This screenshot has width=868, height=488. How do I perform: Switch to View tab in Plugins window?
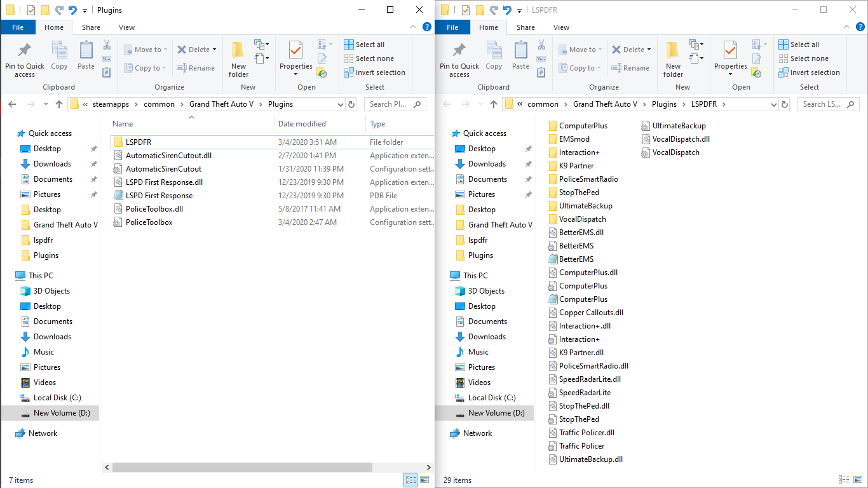coord(126,27)
